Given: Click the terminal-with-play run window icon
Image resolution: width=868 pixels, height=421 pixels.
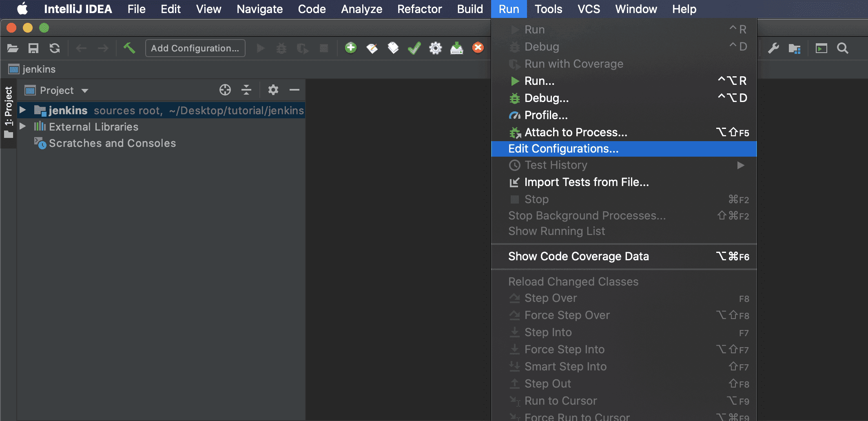Looking at the screenshot, I should pos(821,48).
